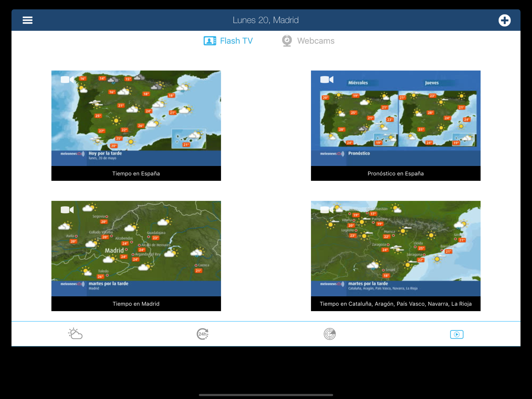Click the Tiempo en Madrid caption
This screenshot has width=532, height=399.
pyautogui.click(x=136, y=304)
